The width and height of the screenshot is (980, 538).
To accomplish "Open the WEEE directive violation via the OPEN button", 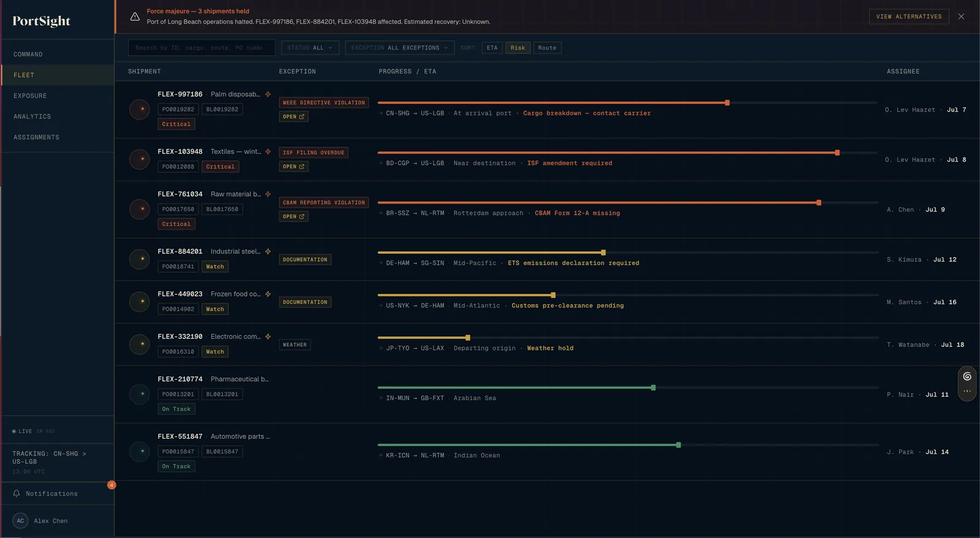I will [x=294, y=116].
